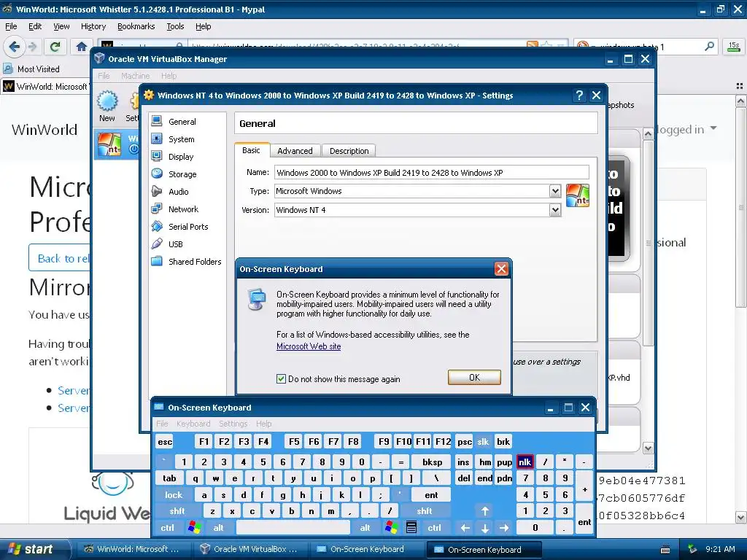Click New machine icon in VirtualBox Manager
This screenshot has height=560, width=747.
(107, 101)
